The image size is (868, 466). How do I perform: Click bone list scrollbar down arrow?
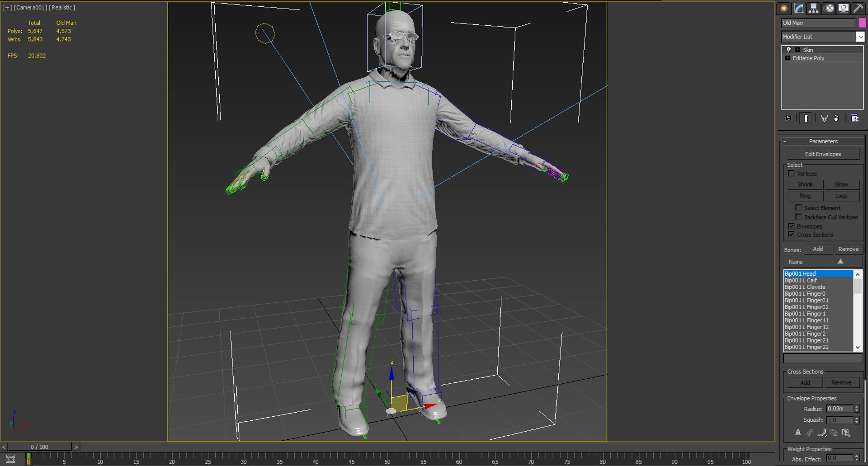point(858,347)
